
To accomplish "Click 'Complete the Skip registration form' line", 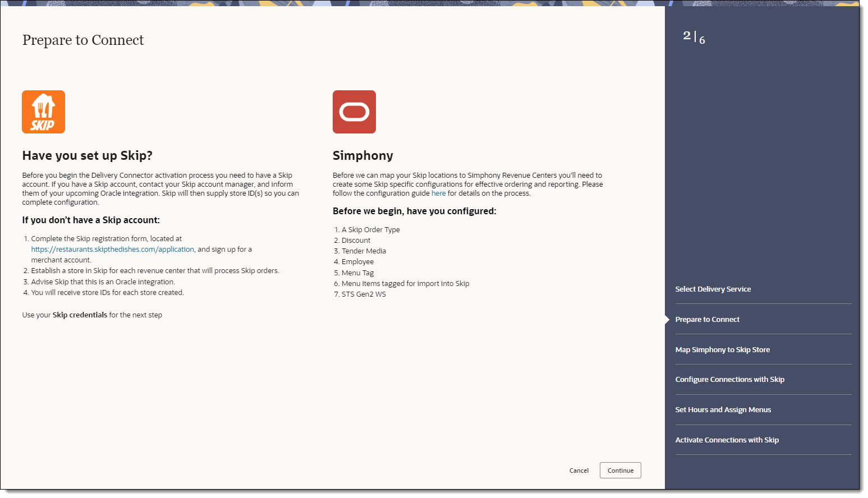I will pyautogui.click(x=107, y=238).
